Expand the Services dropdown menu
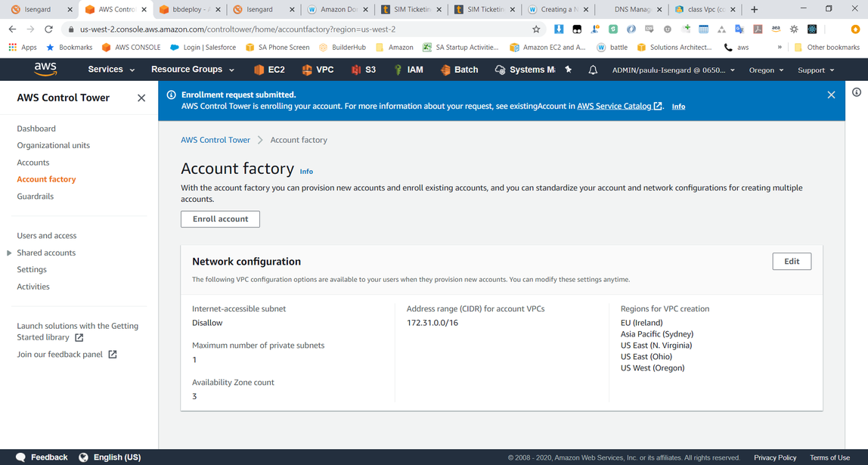This screenshot has width=868, height=465. pyautogui.click(x=111, y=70)
